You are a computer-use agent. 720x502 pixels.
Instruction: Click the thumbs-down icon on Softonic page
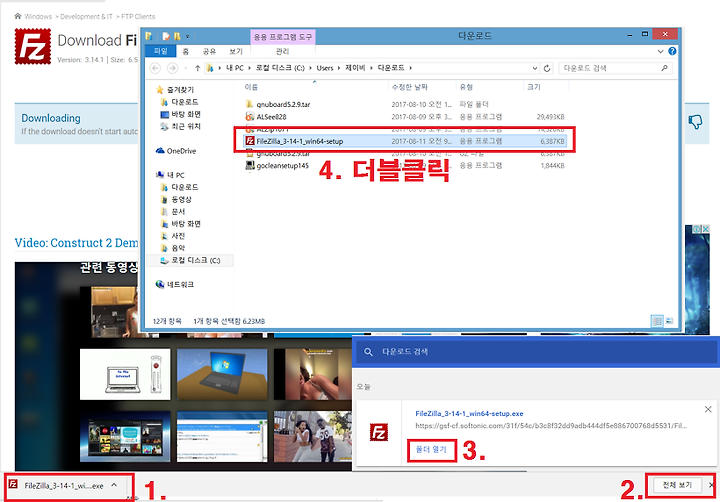pos(695,122)
